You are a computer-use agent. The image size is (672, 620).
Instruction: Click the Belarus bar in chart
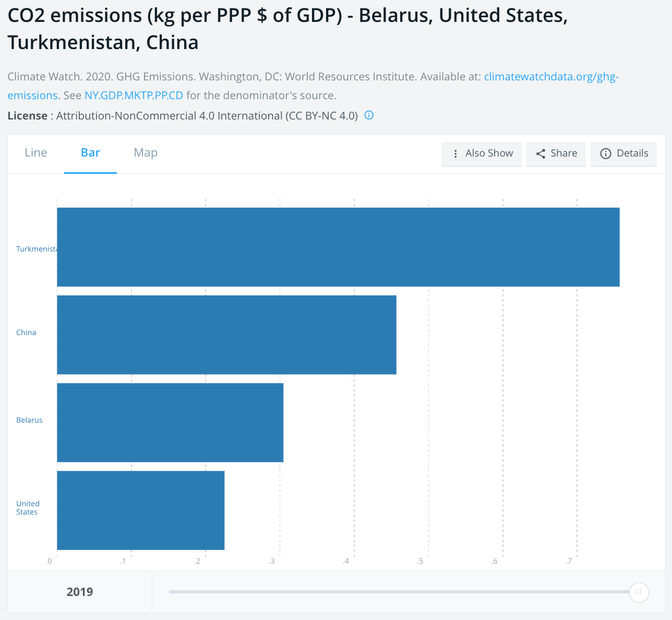[x=170, y=422]
